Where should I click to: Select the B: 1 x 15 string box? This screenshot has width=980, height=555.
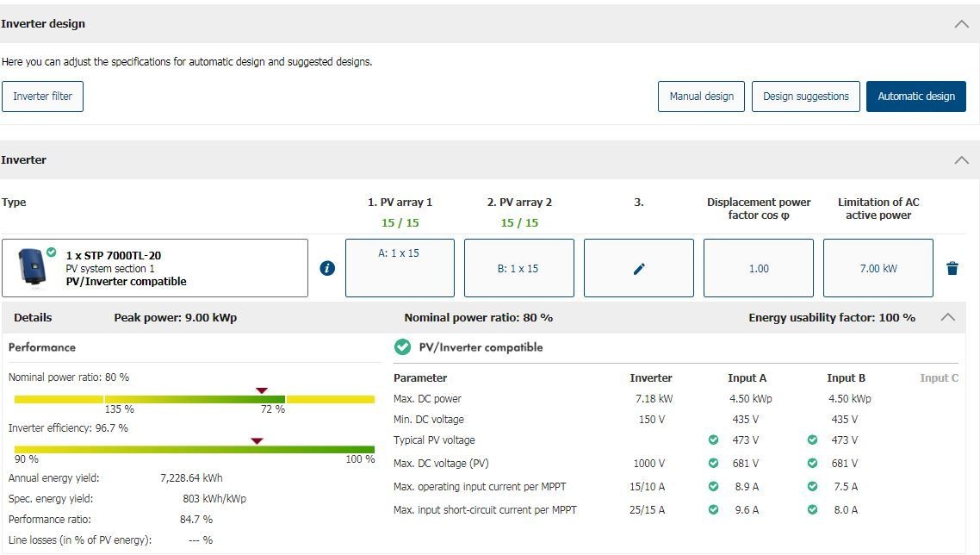(x=518, y=268)
